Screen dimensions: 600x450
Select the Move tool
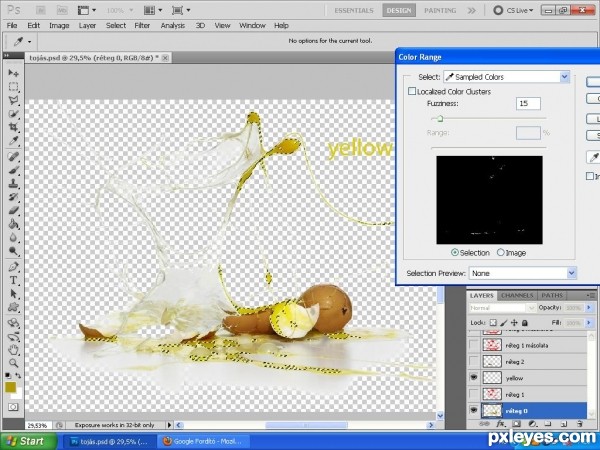tap(13, 73)
